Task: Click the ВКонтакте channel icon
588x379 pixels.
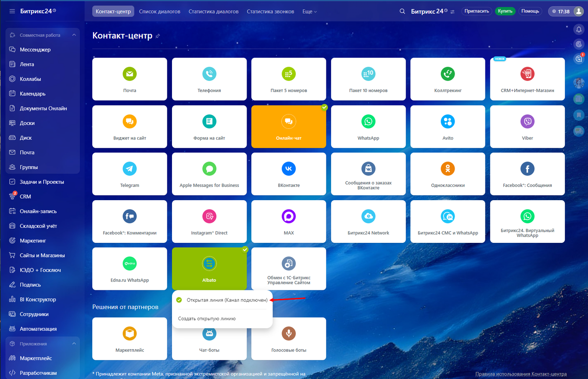Action: (x=288, y=169)
